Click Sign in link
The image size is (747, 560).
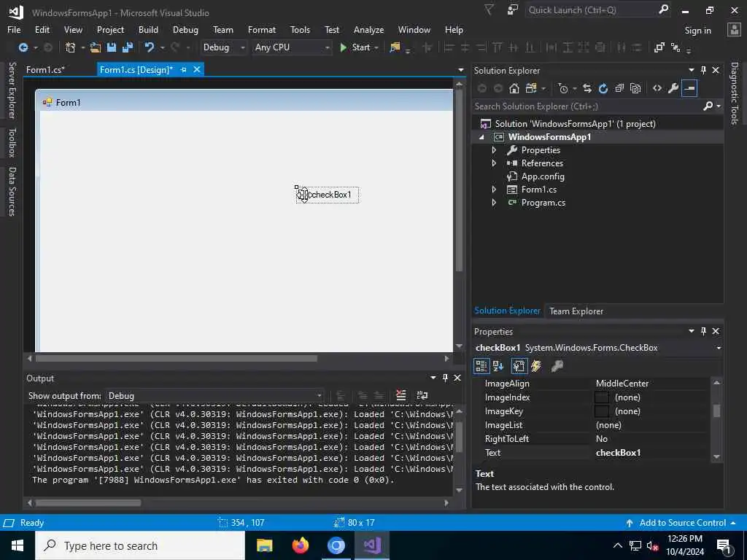click(x=697, y=31)
